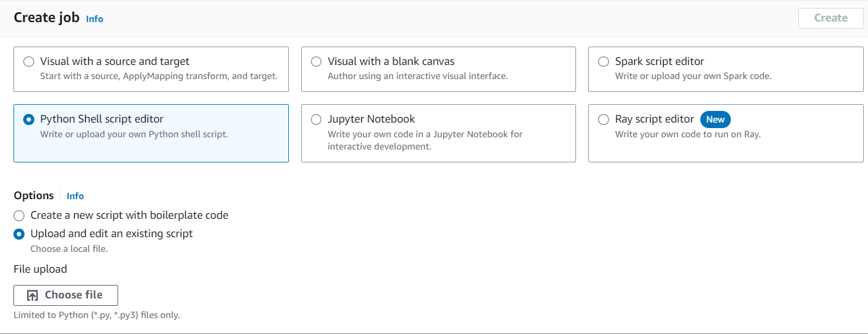Click the Visual blank canvas card description
The height and width of the screenshot is (334, 868).
click(x=417, y=77)
